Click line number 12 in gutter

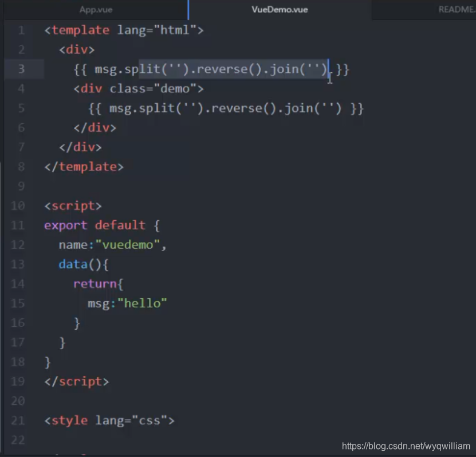tap(18, 245)
